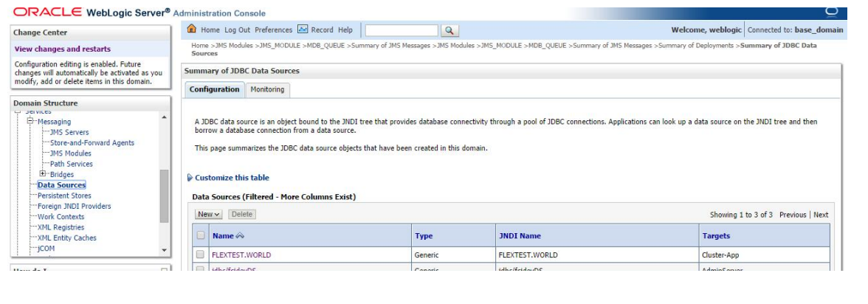Sort by the Targets column header
This screenshot has height=304, width=868.
(716, 236)
